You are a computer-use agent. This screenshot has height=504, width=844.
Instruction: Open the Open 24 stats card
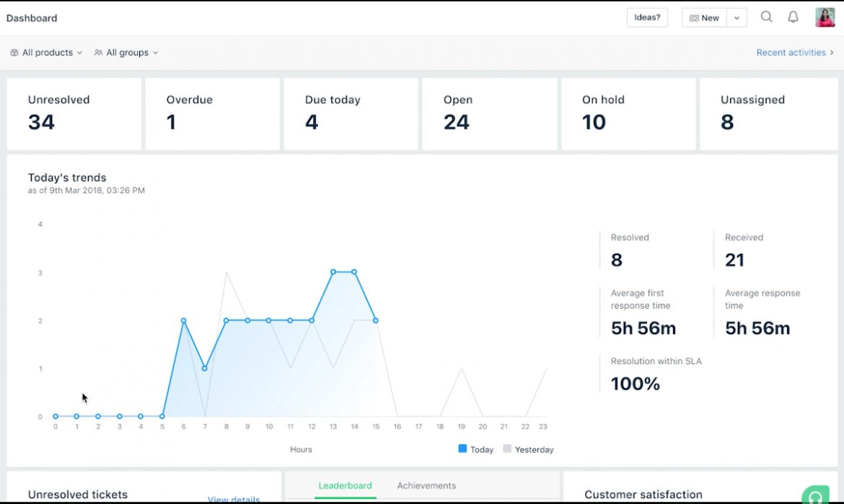490,113
